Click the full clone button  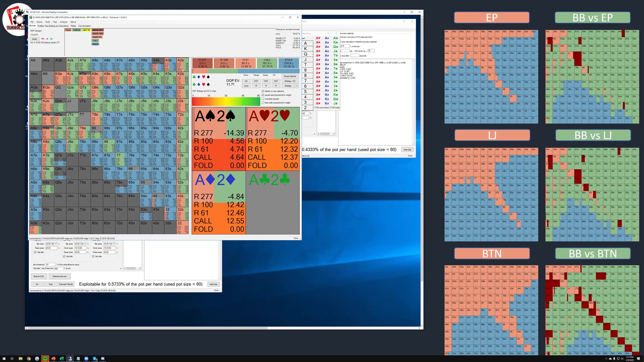(x=246, y=81)
